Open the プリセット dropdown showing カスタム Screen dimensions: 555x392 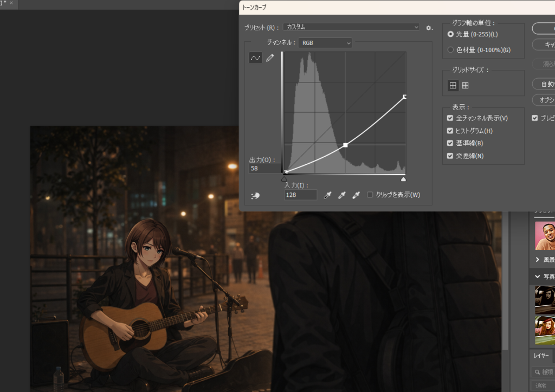click(351, 27)
